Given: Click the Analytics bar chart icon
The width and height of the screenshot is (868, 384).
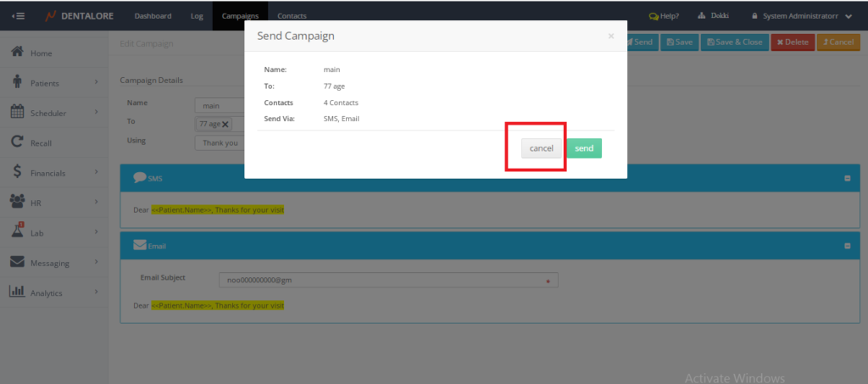Looking at the screenshot, I should (16, 292).
